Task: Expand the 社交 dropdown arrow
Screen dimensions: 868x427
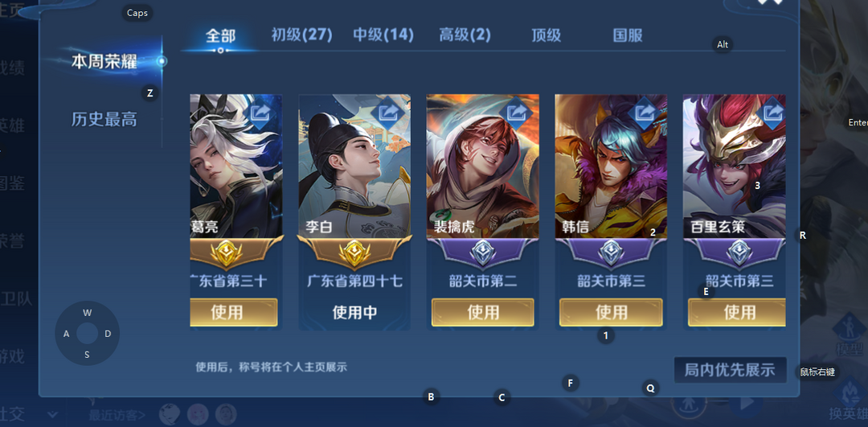Action: [x=53, y=414]
